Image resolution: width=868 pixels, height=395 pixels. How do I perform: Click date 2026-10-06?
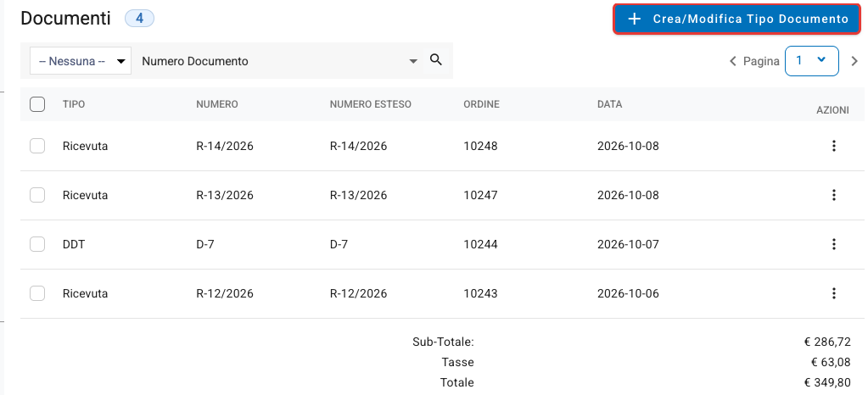[x=629, y=293]
